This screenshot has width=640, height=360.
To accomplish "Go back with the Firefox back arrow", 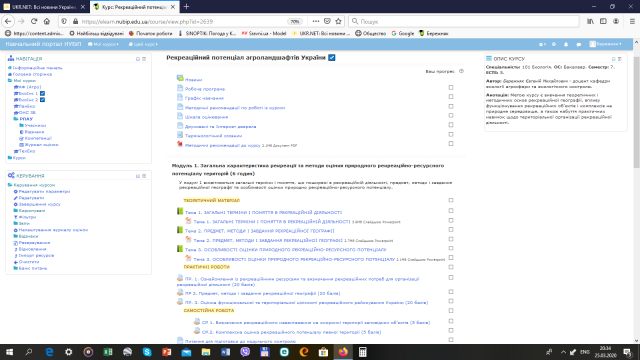I will [x=8, y=21].
